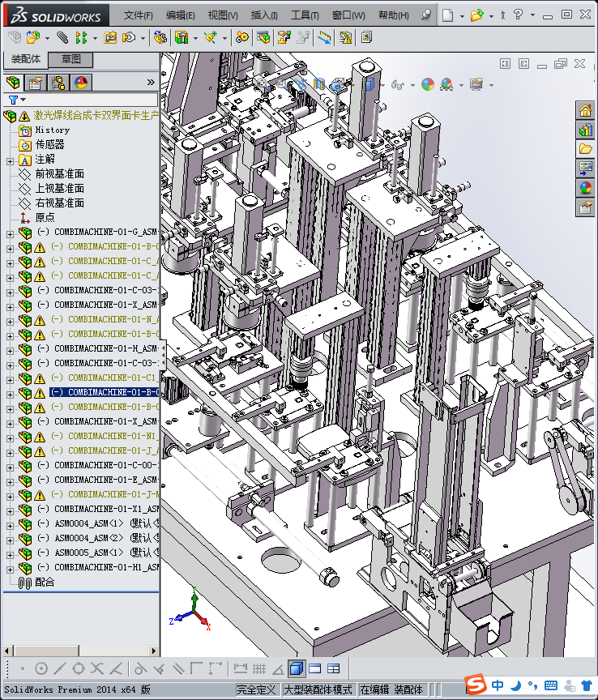Open the 编辑(E) menu

(x=180, y=15)
